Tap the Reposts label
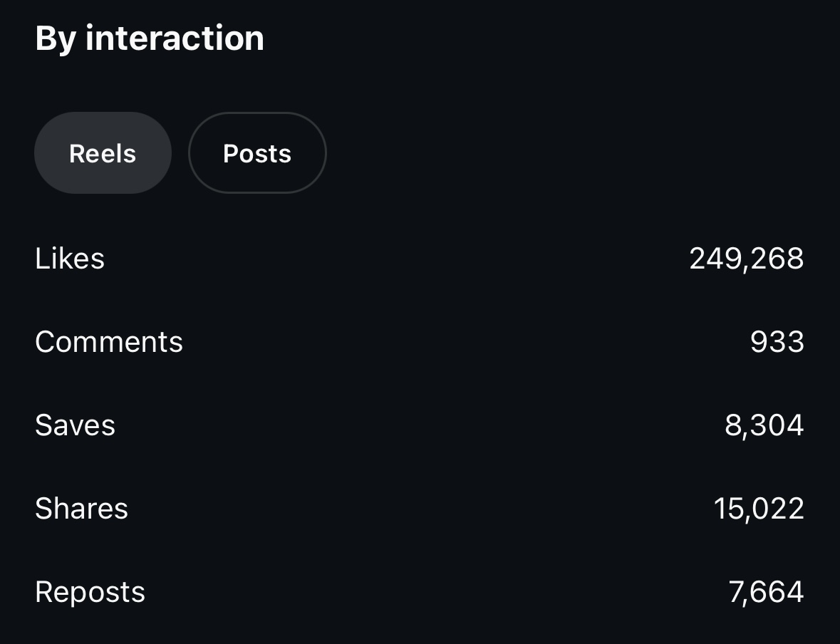This screenshot has height=644, width=840. tap(90, 592)
